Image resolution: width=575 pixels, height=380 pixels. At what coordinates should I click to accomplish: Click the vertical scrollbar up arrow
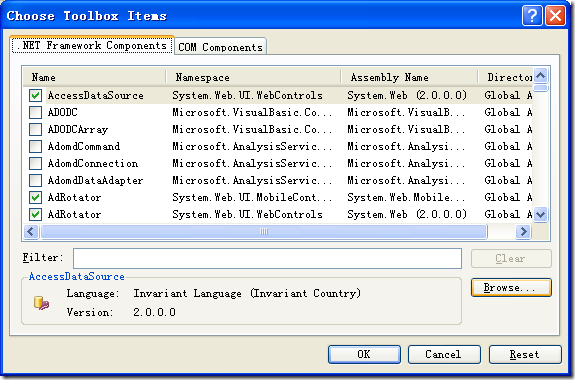point(541,76)
